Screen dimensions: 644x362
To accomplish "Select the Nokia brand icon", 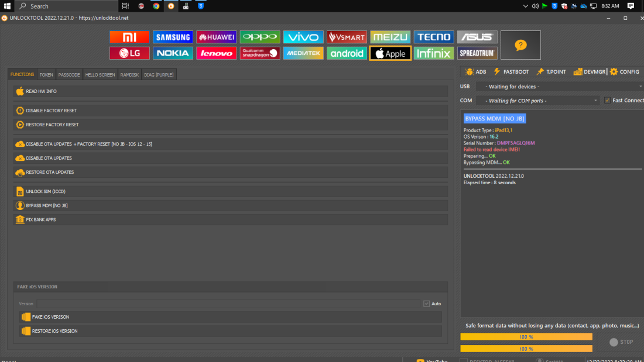I will pos(173,53).
